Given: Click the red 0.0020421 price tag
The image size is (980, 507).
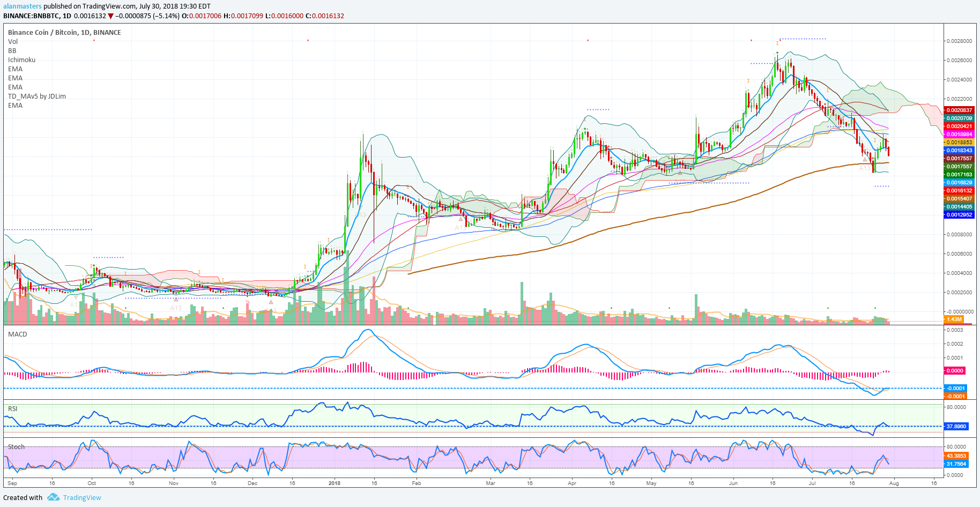Looking at the screenshot, I should point(959,126).
